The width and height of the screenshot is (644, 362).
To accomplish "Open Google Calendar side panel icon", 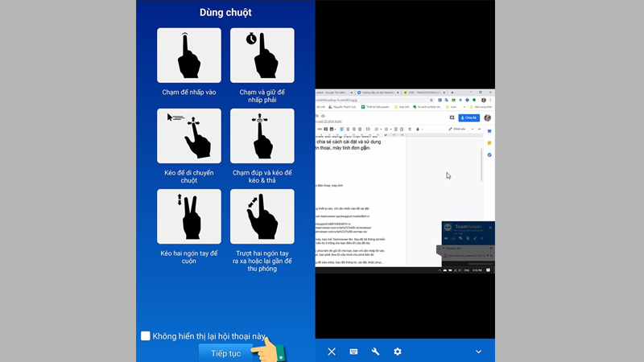I will click(x=489, y=131).
